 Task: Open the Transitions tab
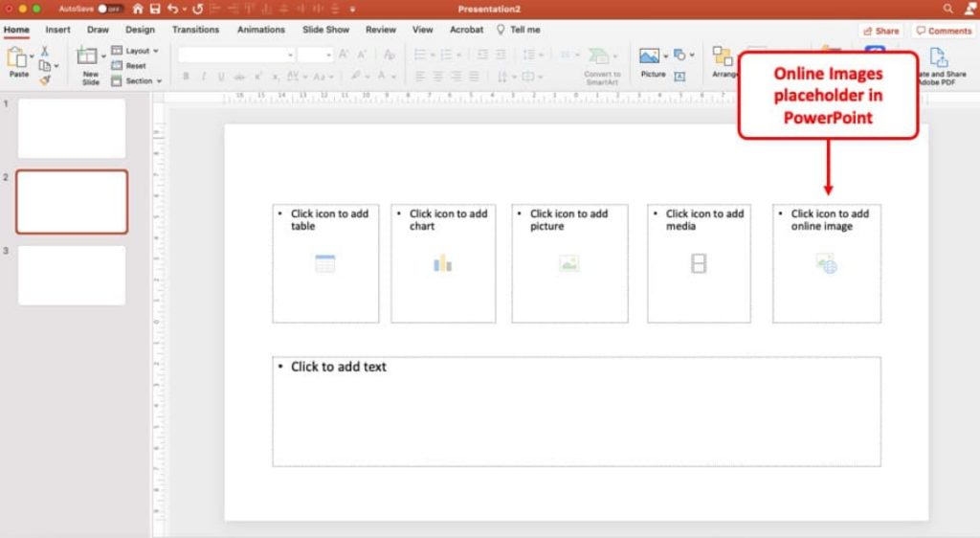tap(195, 30)
